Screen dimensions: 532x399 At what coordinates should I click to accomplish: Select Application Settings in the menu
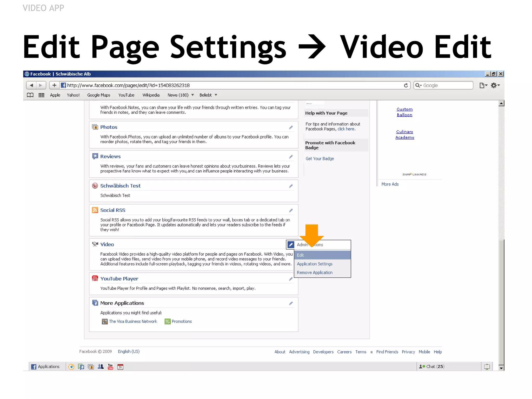[322, 264]
